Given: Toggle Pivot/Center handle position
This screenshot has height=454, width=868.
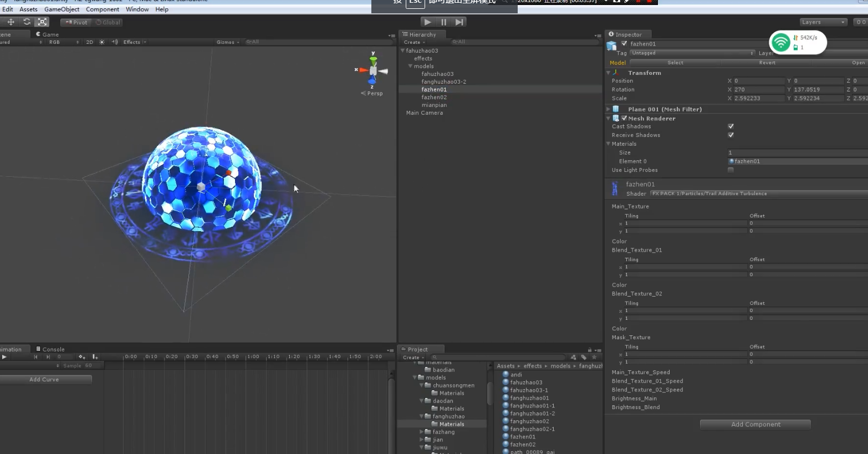Looking at the screenshot, I should coord(76,23).
